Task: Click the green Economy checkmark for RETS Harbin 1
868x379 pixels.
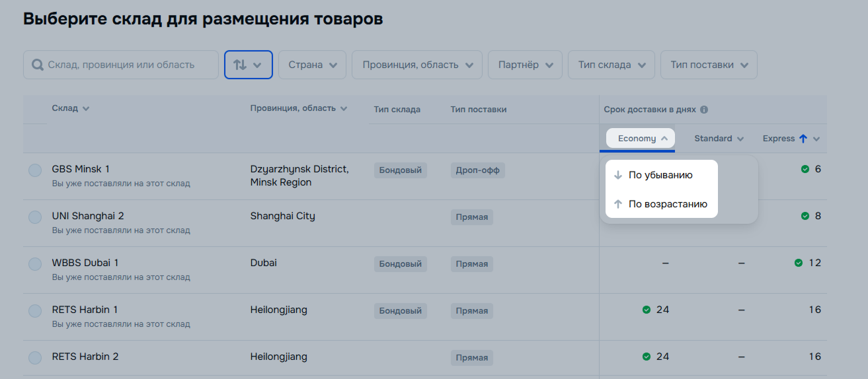Action: coord(647,310)
